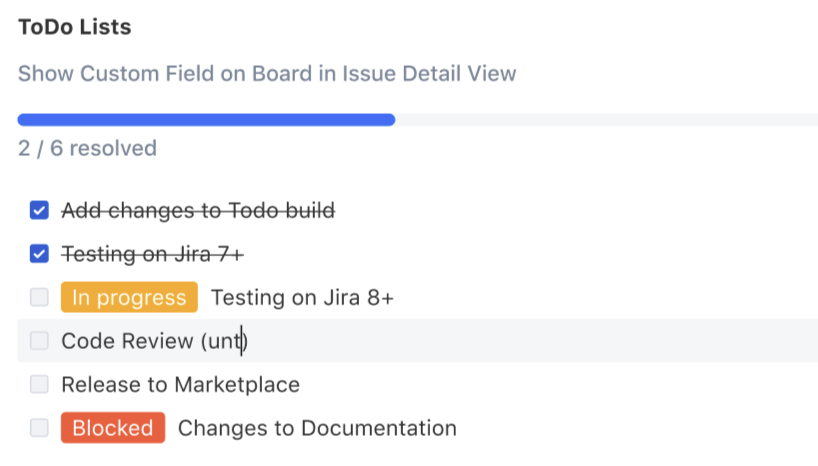Viewport: 818px width, 466px height.
Task: Check the 'Changes to Documentation' checkbox
Action: pos(39,428)
